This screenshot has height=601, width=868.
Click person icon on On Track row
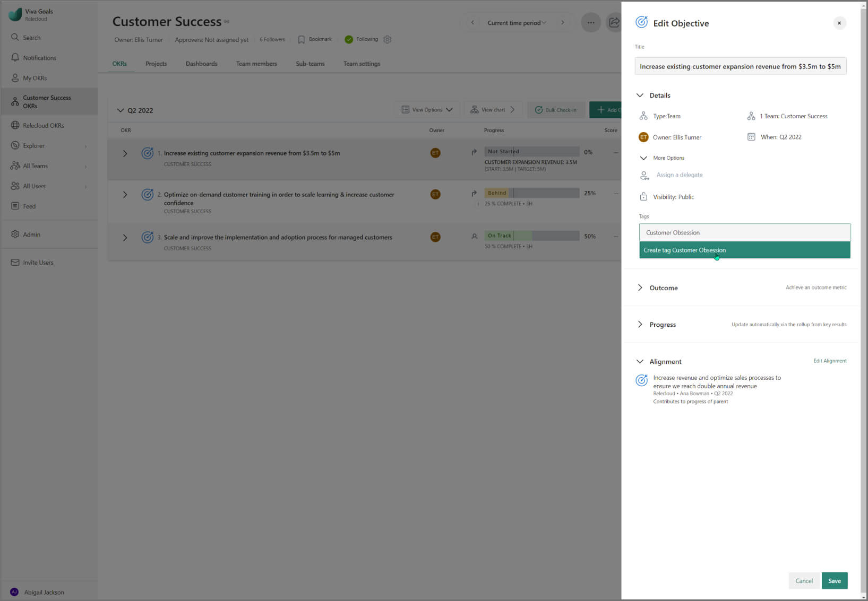click(x=474, y=237)
